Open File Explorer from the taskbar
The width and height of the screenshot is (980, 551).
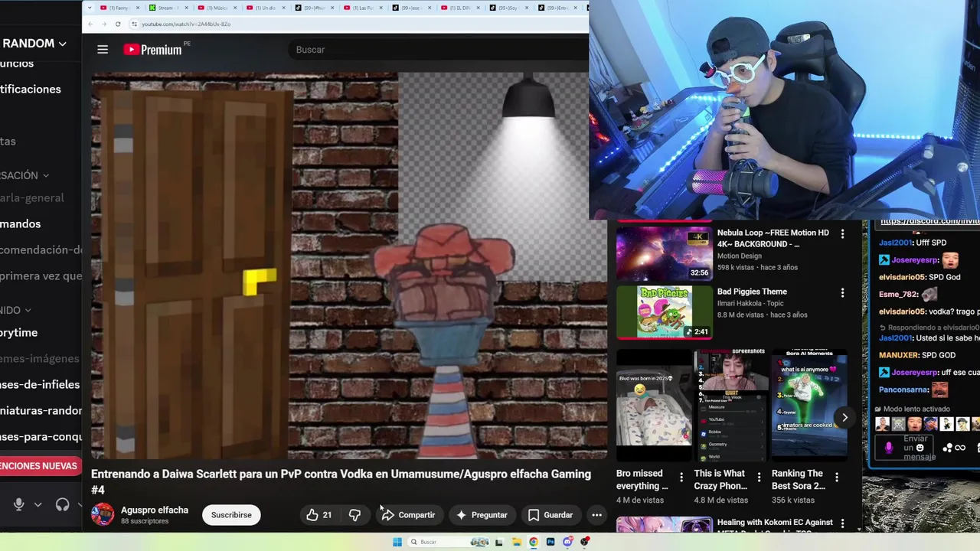click(517, 542)
